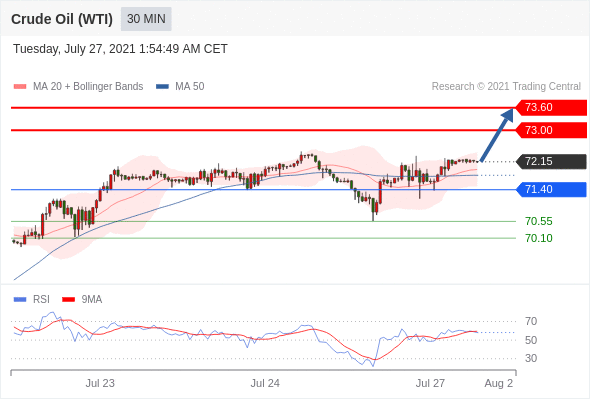Image resolution: width=590 pixels, height=400 pixels.
Task: Click the pink MA 20 legend swatch
Action: click(x=20, y=87)
